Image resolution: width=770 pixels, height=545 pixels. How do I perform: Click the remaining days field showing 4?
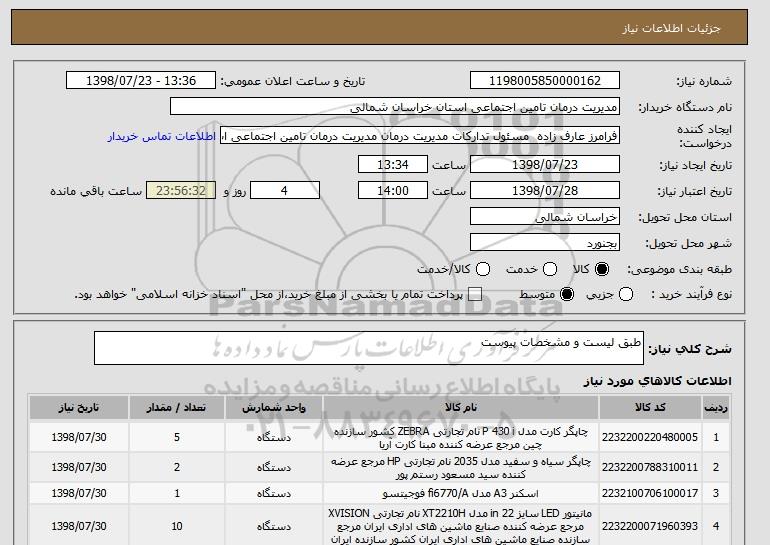tap(285, 191)
